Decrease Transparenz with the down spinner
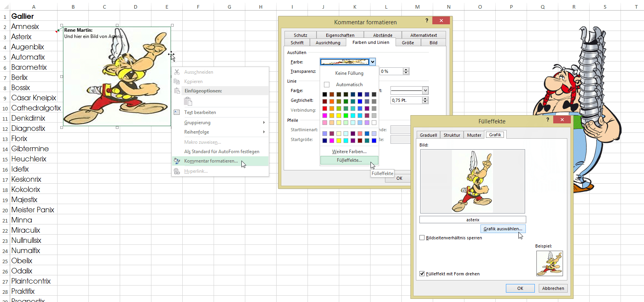The height and width of the screenshot is (302, 644). (x=406, y=73)
